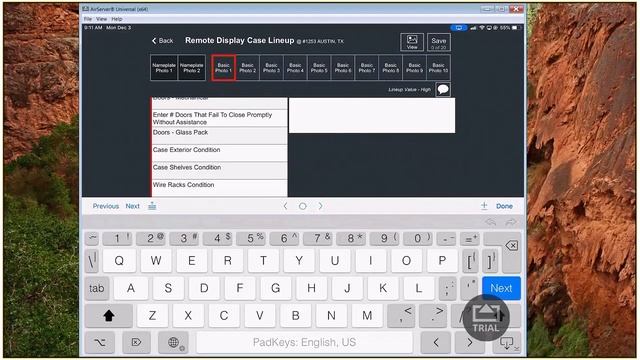Viewport: 640px width, 360px height.
Task: Tap the backspace delete key
Action: 511,245
